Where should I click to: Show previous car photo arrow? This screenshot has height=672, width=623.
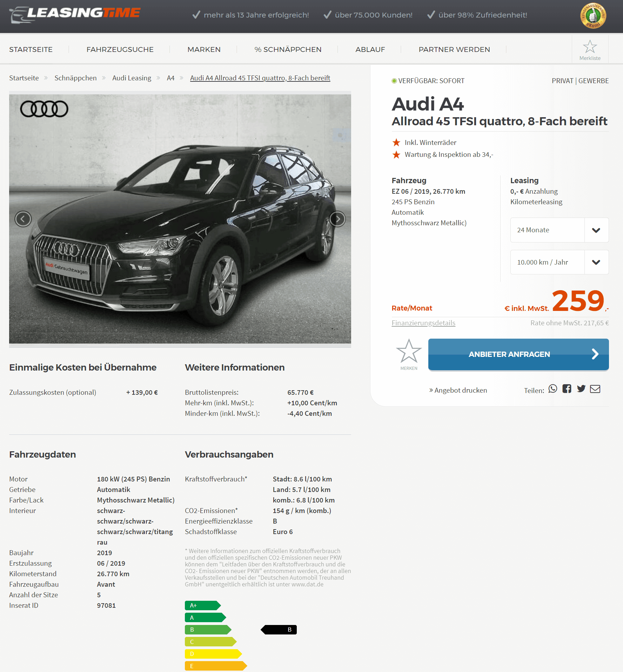23,219
